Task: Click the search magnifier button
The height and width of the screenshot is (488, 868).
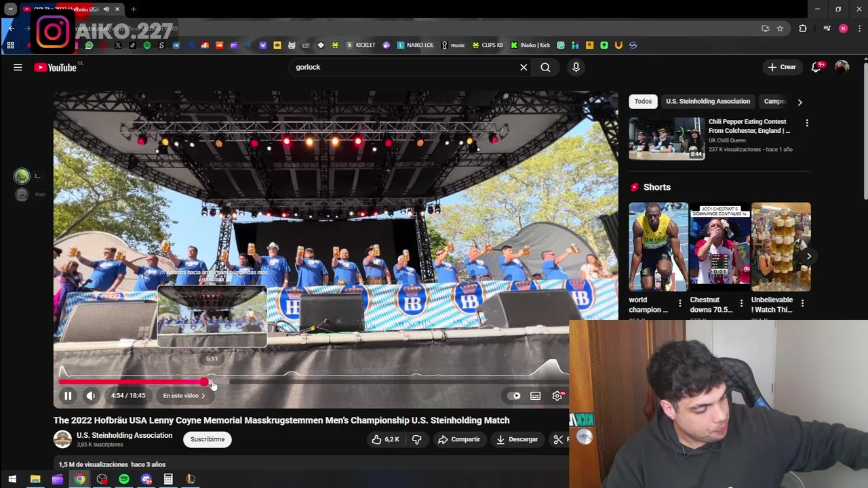Action: coord(545,67)
